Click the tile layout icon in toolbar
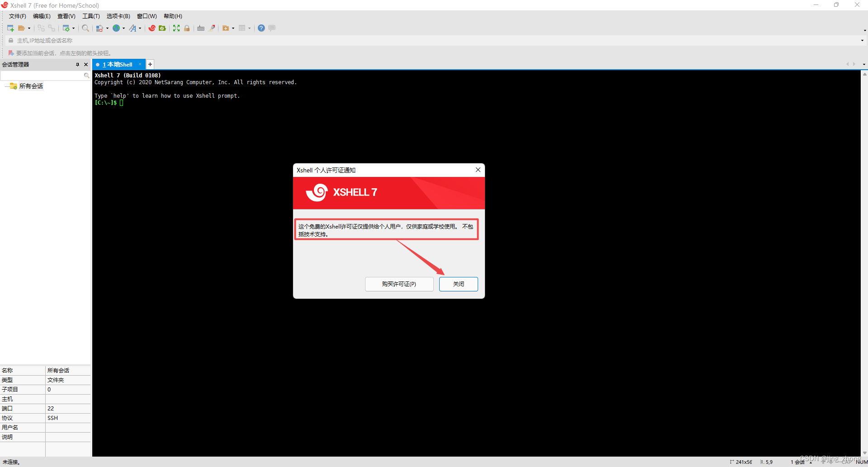The image size is (868, 467). click(x=242, y=28)
